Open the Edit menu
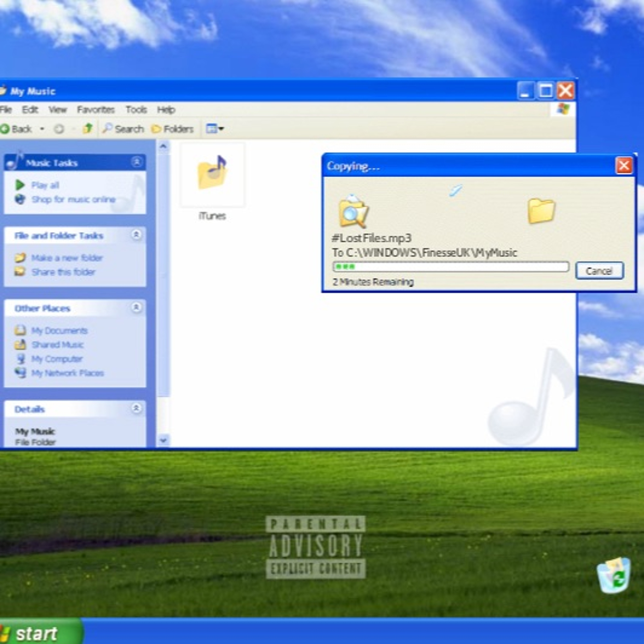Viewport: 644px width, 644px height. [30, 110]
